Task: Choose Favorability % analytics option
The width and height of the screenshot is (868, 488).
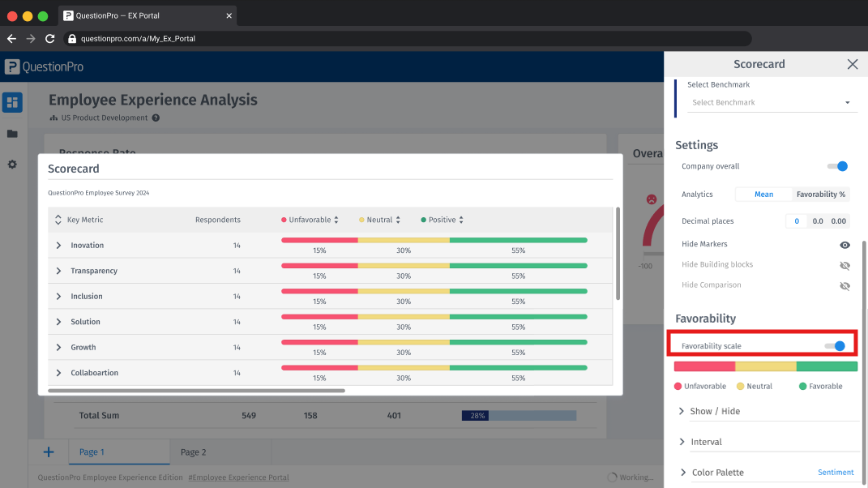Action: [820, 195]
